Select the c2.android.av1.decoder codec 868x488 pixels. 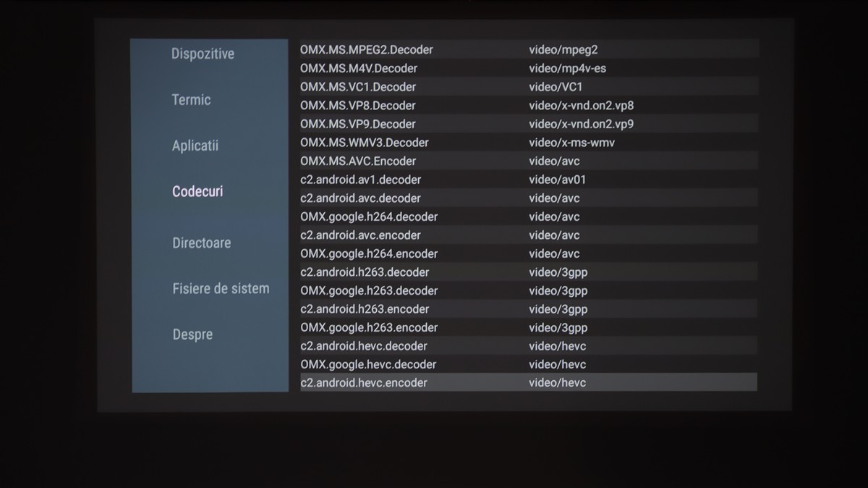click(360, 180)
